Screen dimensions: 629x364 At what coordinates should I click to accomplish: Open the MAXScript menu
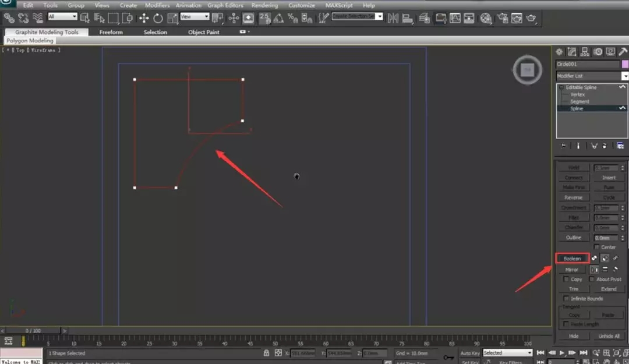339,5
